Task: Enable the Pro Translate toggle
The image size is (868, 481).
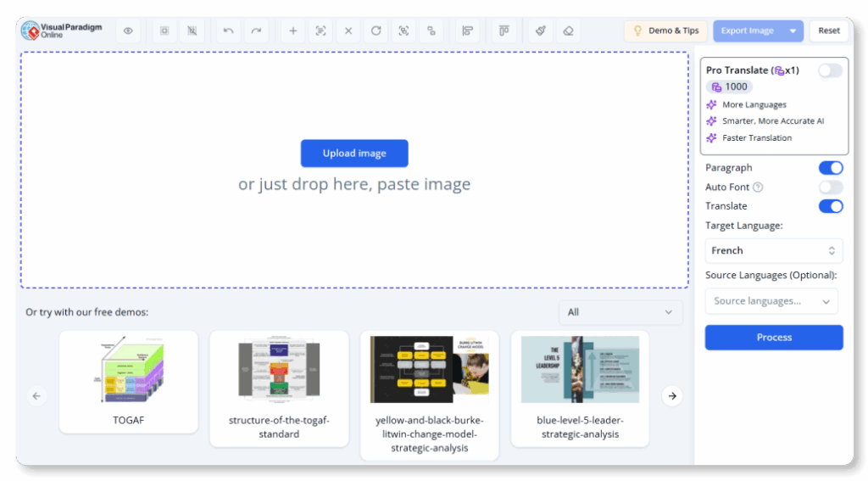Action: [830, 70]
